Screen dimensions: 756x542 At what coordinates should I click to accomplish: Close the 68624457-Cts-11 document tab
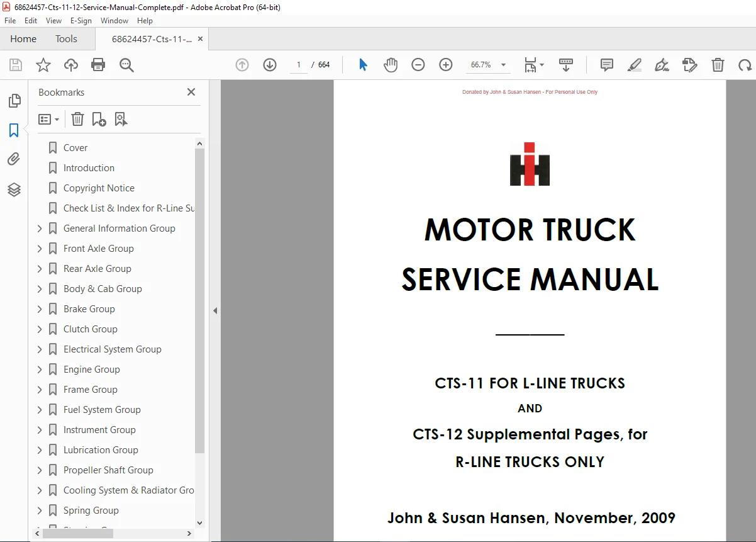tap(201, 39)
